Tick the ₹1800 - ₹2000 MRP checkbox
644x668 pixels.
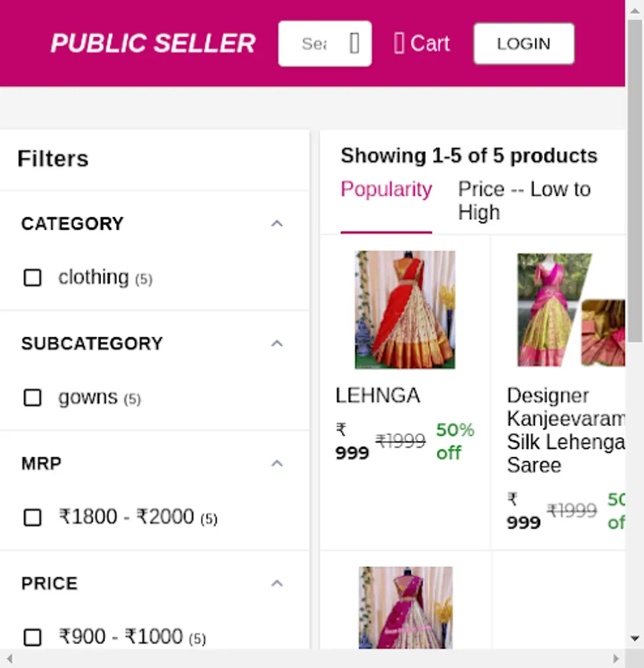[x=33, y=517]
